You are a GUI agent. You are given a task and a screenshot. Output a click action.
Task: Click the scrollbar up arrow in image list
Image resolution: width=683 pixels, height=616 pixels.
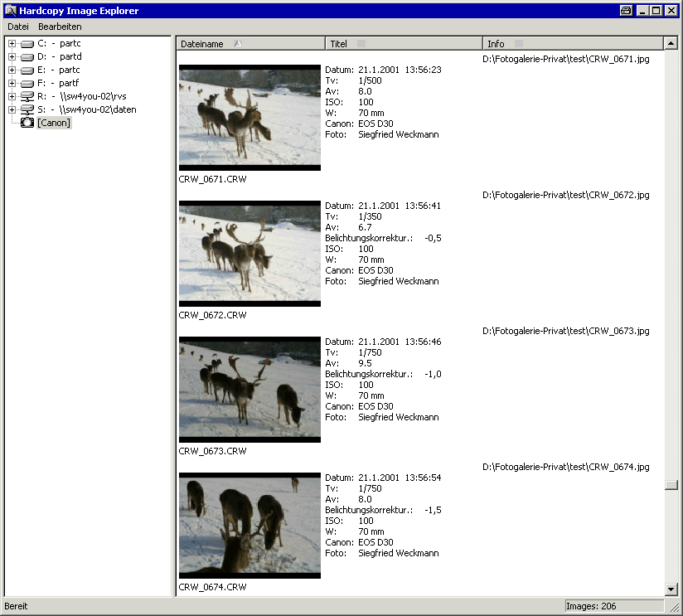coord(671,43)
